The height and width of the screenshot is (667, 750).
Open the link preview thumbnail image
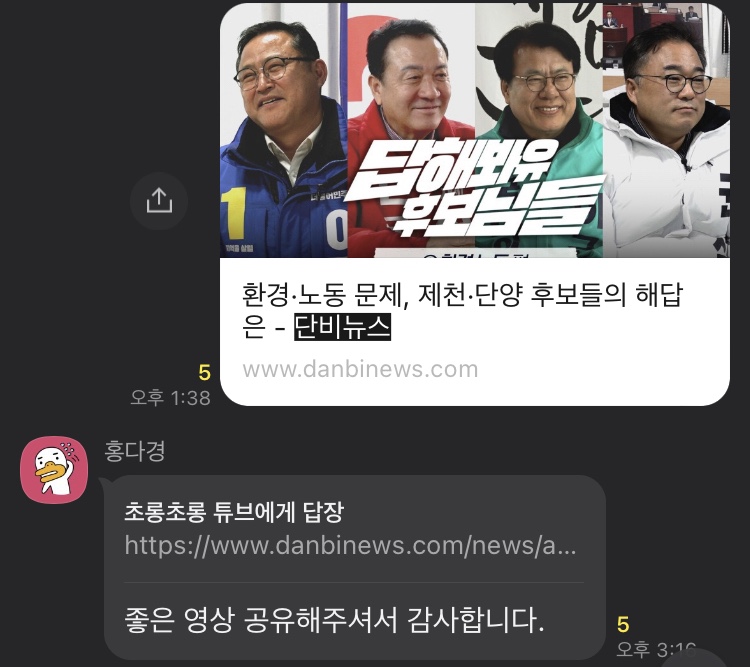pos(474,130)
